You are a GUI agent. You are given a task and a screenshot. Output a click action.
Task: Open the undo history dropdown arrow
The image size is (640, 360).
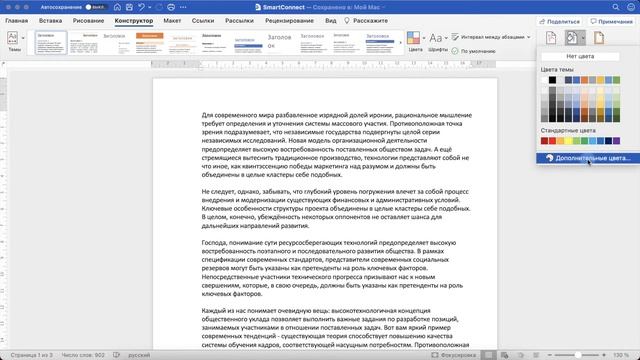pos(149,7)
